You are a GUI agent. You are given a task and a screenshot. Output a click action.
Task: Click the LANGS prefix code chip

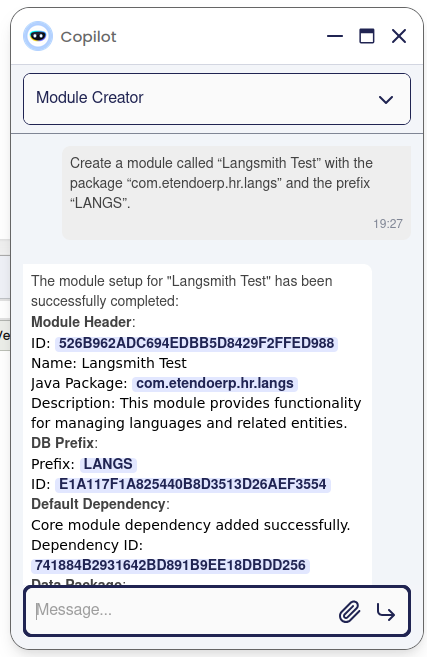108,464
